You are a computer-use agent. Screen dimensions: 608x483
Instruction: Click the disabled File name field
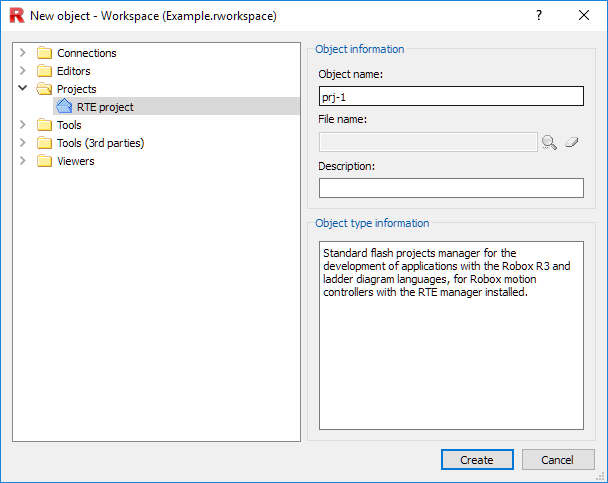428,142
